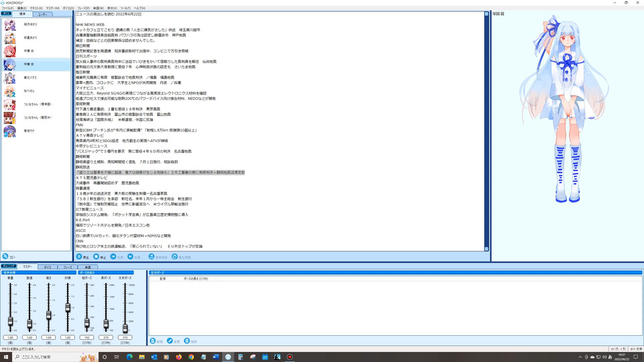Click the 変更 edit pause symbol icon
The height and width of the screenshot is (362, 644).
pos(170,341)
